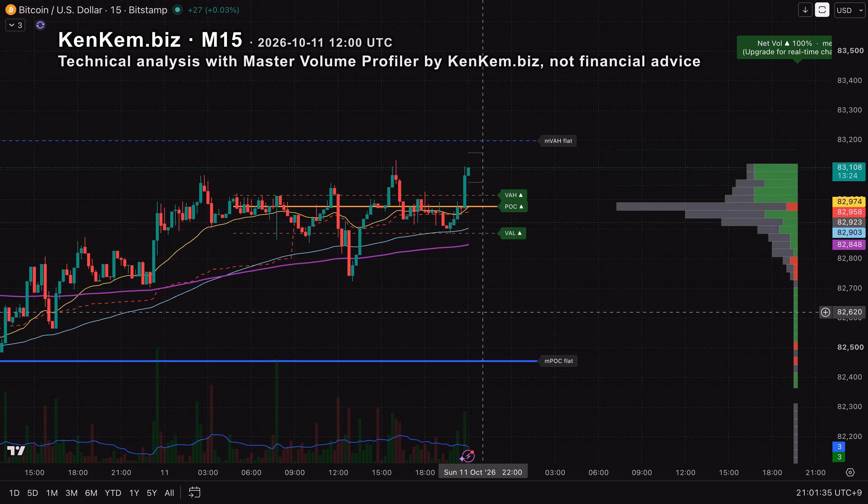Click the fullscreen rounded-square icon

click(x=822, y=10)
